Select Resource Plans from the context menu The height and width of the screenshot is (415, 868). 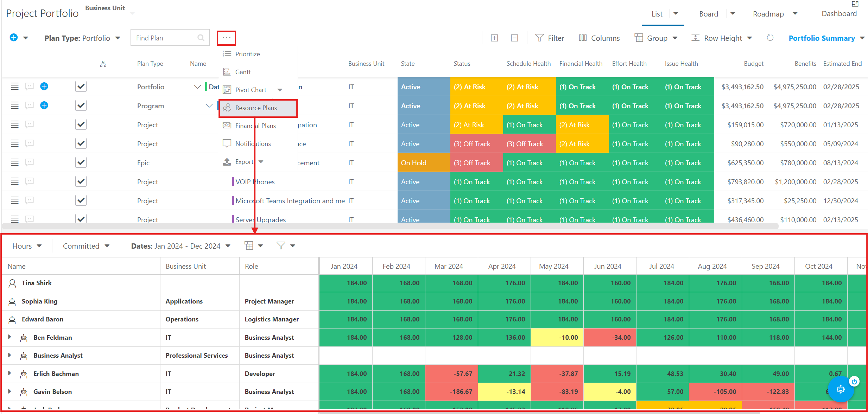[256, 108]
